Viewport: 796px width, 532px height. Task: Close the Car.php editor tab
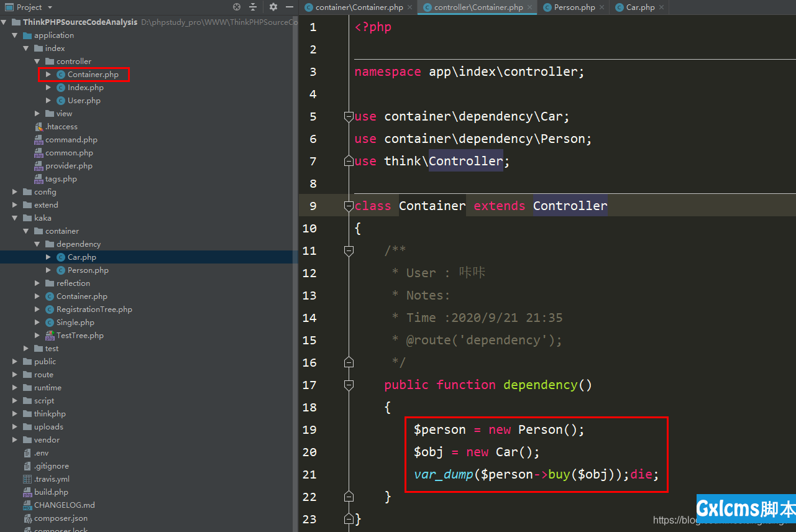click(662, 7)
